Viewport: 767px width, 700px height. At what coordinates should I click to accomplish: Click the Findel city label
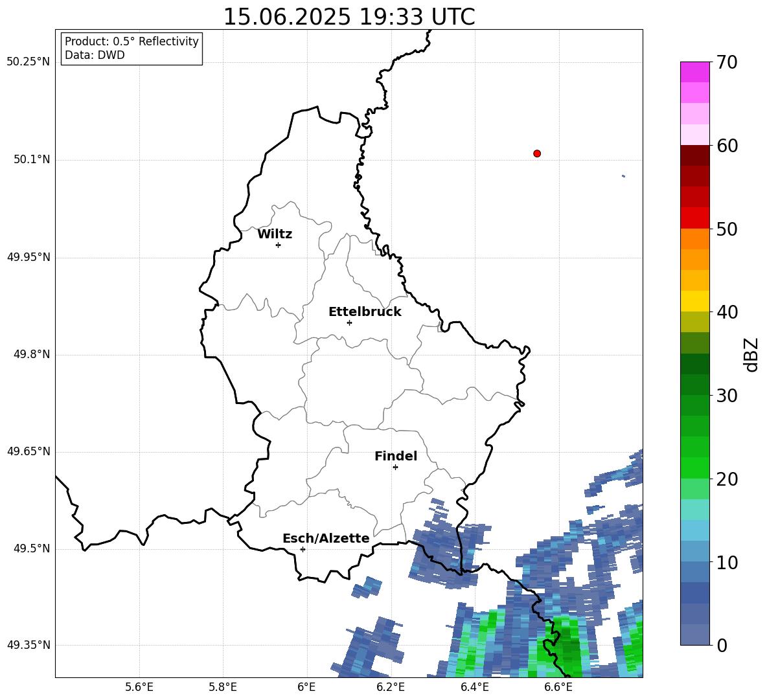click(x=396, y=456)
